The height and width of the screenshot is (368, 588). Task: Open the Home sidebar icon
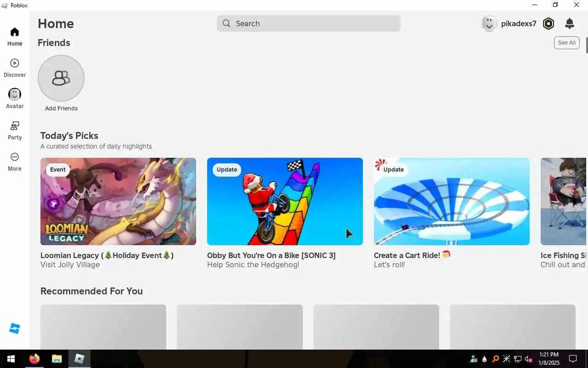(x=15, y=32)
